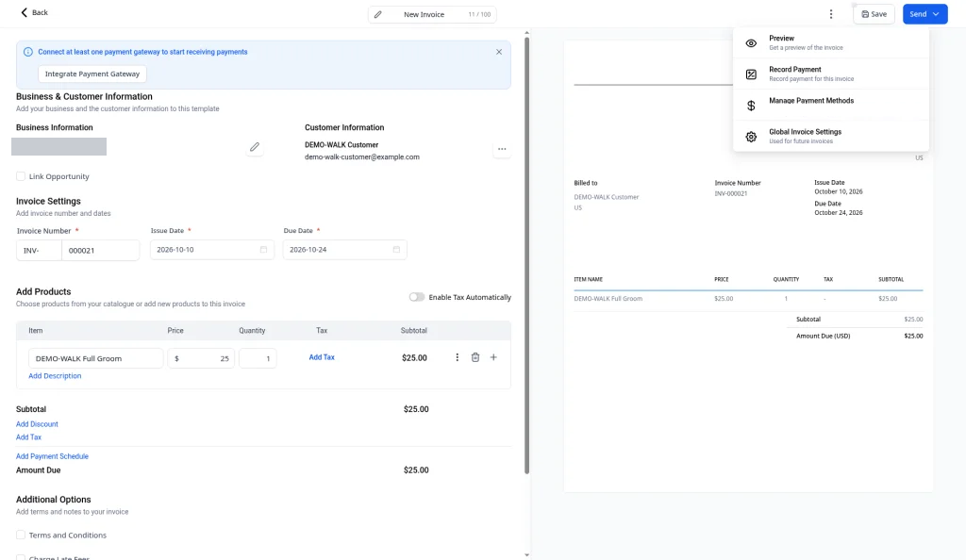Go back using the Back arrow
Image resolution: width=966 pixels, height=560 pixels.
coord(34,12)
